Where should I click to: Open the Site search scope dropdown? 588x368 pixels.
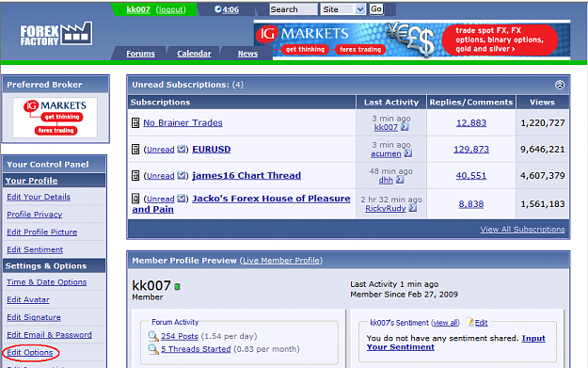pyautogui.click(x=342, y=9)
